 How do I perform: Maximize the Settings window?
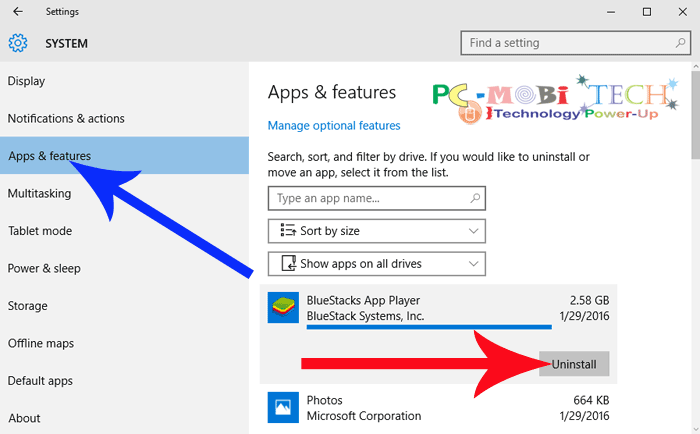point(647,12)
